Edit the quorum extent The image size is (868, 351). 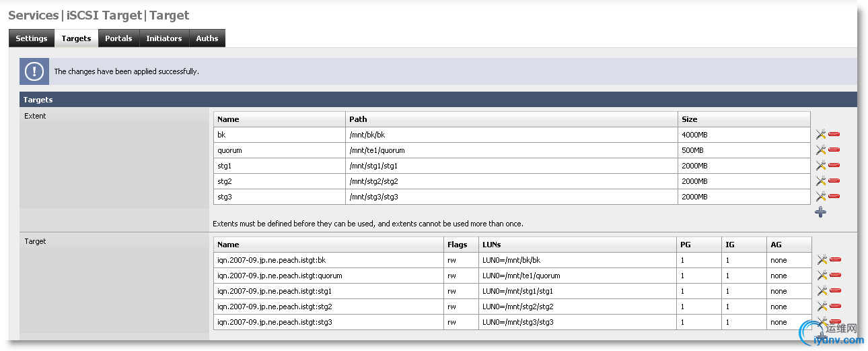820,150
